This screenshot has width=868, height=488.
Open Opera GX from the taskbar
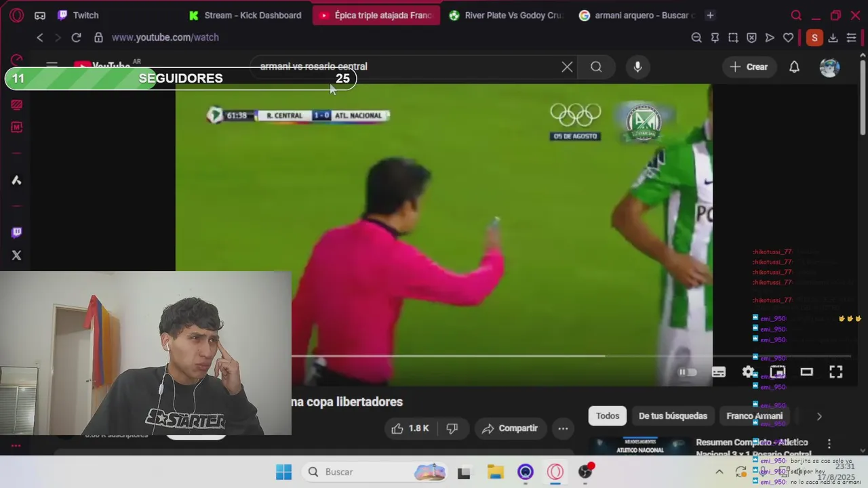coord(555,472)
